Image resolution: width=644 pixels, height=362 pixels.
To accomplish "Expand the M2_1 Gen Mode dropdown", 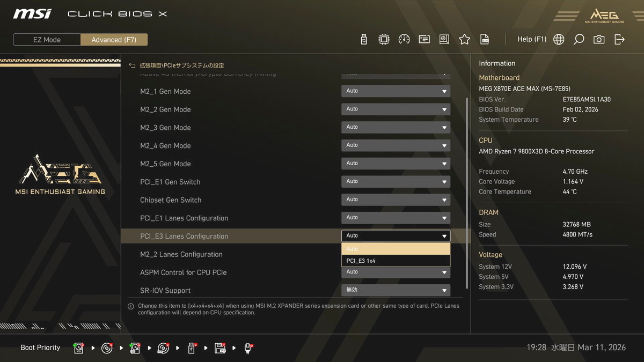I will click(x=396, y=91).
